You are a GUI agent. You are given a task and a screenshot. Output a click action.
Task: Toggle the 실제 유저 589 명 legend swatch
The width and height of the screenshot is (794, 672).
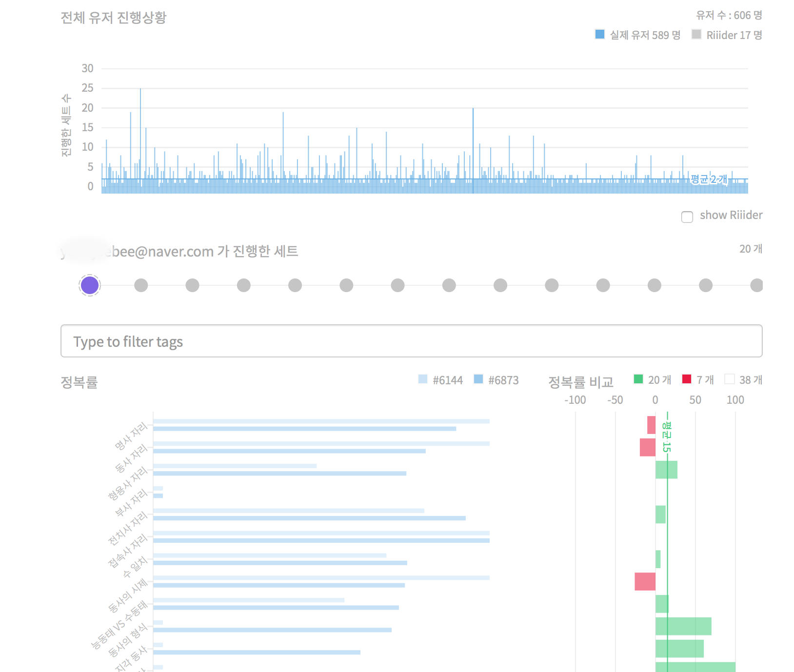(x=600, y=34)
